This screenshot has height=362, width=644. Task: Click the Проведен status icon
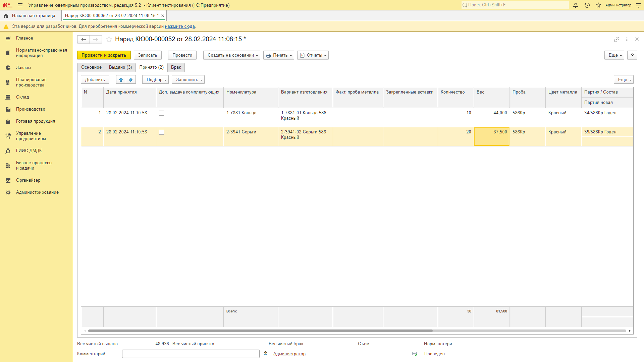415,354
